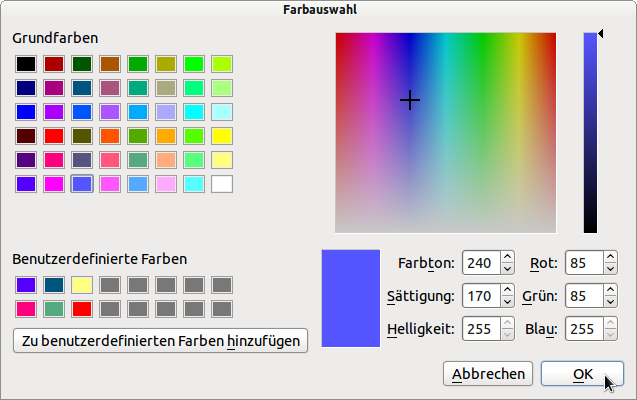The height and width of the screenshot is (400, 637).
Task: Click the current color preview box
Action: (x=350, y=299)
